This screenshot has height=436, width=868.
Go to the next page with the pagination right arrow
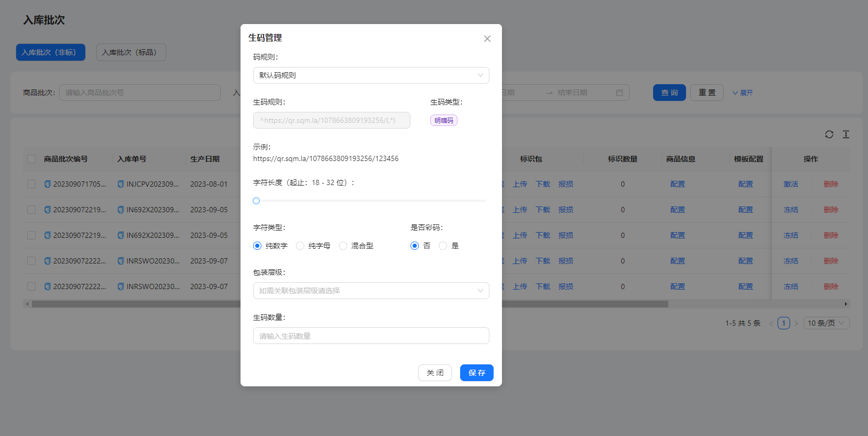pos(796,323)
